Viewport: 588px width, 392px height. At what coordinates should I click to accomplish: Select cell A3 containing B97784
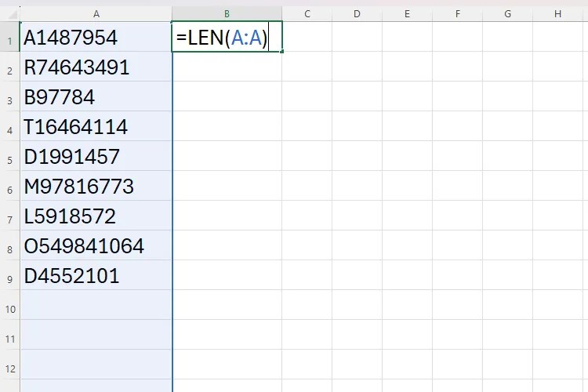(x=96, y=97)
